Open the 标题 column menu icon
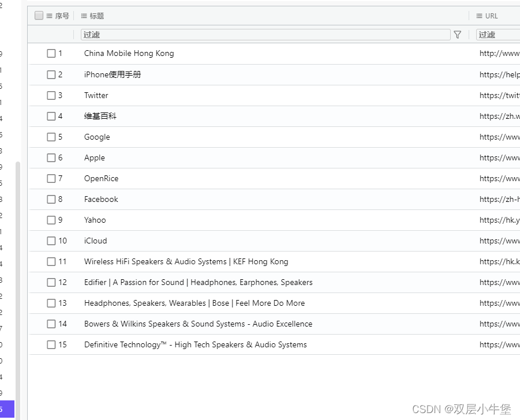Screen dimensions: 520x420 pyautogui.click(x=84, y=16)
